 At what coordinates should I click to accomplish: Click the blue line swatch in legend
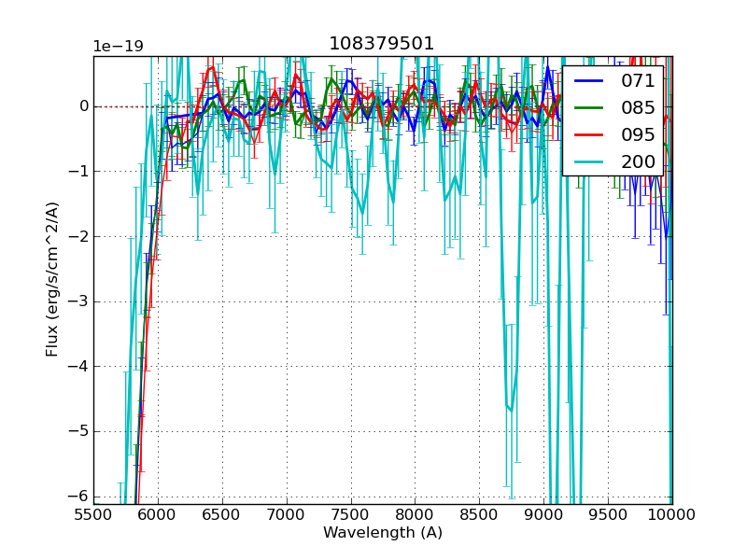point(588,81)
